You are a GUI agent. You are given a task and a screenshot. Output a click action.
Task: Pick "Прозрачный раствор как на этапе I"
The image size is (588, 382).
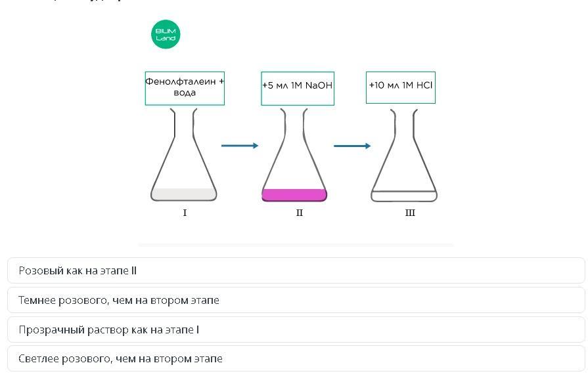tap(296, 329)
